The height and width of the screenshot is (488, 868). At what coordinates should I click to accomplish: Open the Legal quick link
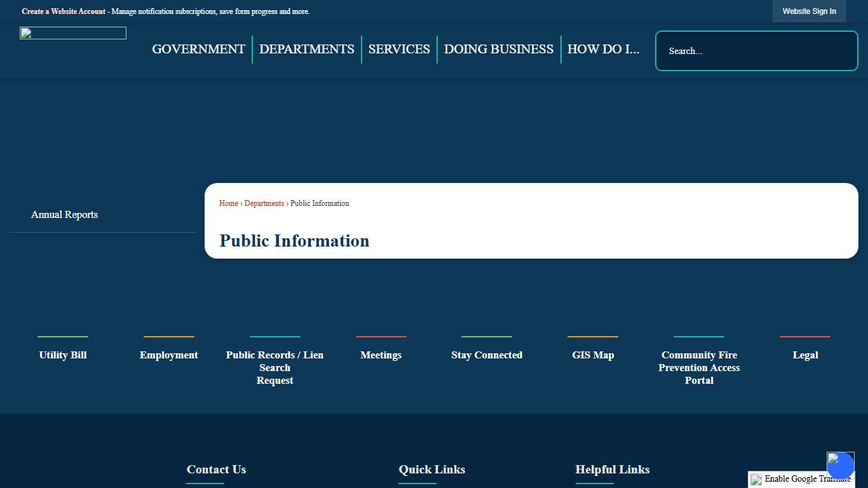[x=805, y=355]
